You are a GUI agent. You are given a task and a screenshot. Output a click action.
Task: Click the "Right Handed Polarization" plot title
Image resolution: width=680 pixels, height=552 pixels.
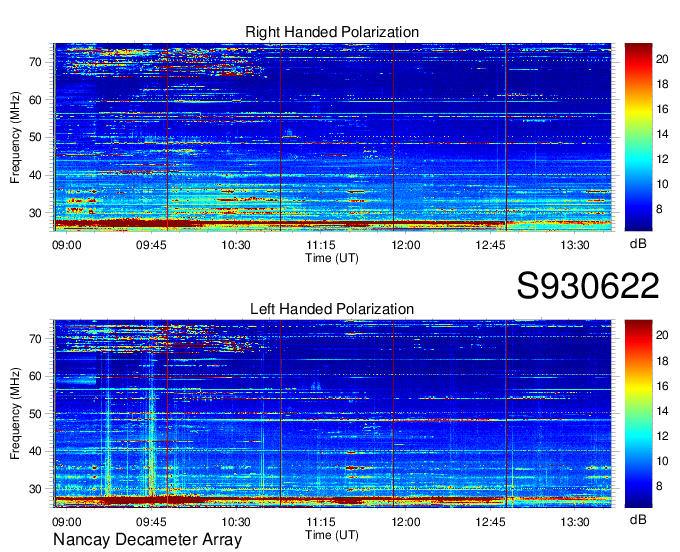[332, 32]
